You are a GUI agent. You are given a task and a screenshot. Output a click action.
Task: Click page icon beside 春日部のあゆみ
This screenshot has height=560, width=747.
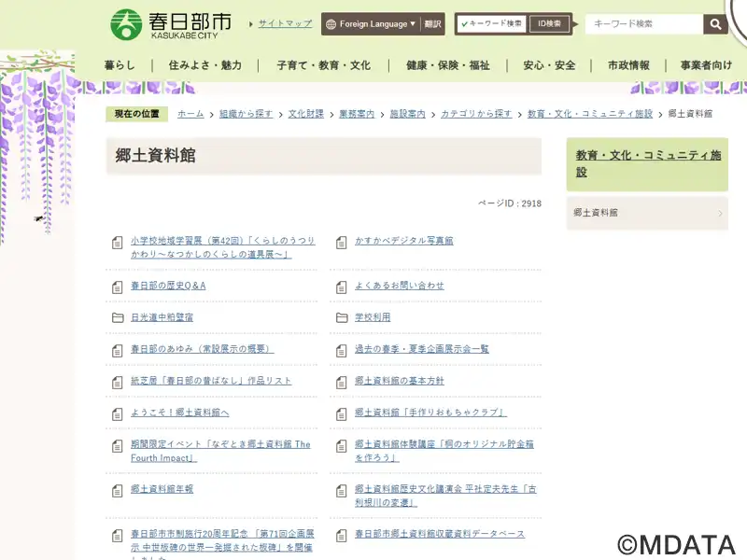click(x=118, y=351)
